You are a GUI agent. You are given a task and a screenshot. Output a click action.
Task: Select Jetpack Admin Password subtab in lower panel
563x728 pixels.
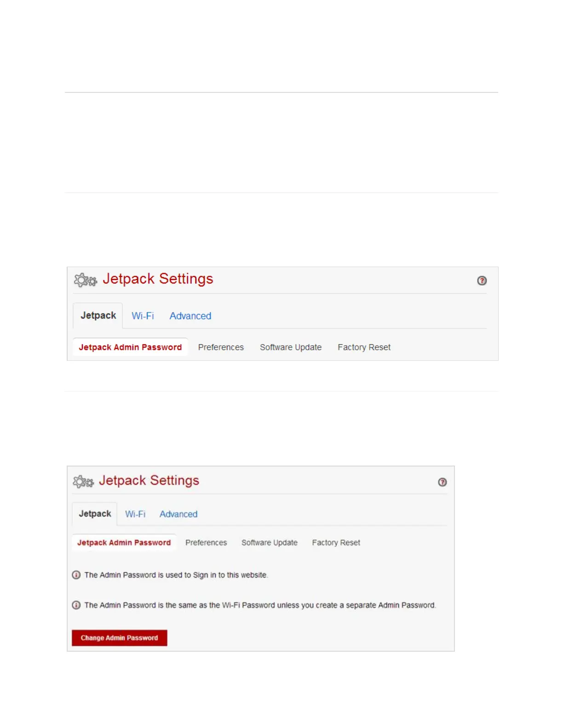pyautogui.click(x=124, y=543)
